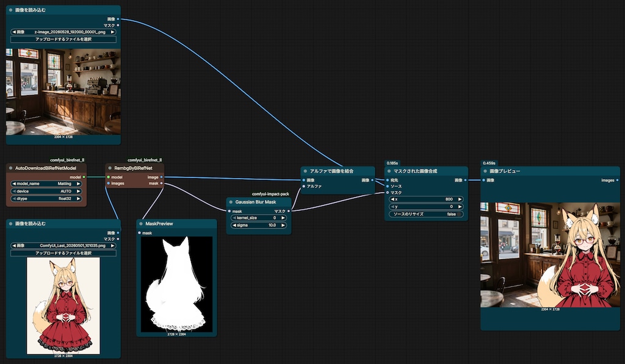Collapse the 画像プレビュー node via its dot

coord(485,171)
